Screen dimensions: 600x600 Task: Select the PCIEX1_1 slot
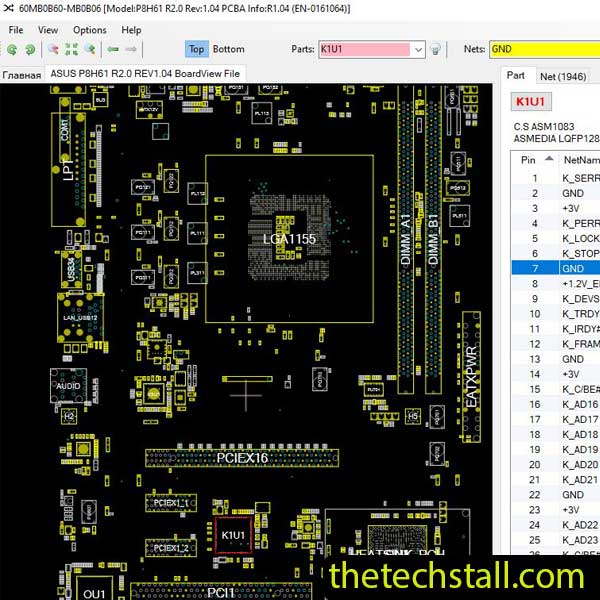(171, 503)
